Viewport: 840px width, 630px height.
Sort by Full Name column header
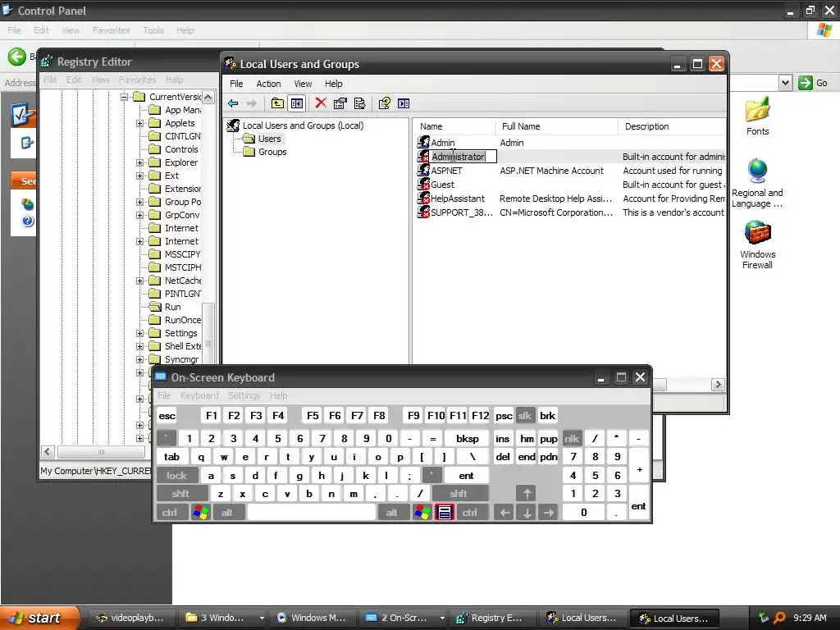[x=556, y=126]
